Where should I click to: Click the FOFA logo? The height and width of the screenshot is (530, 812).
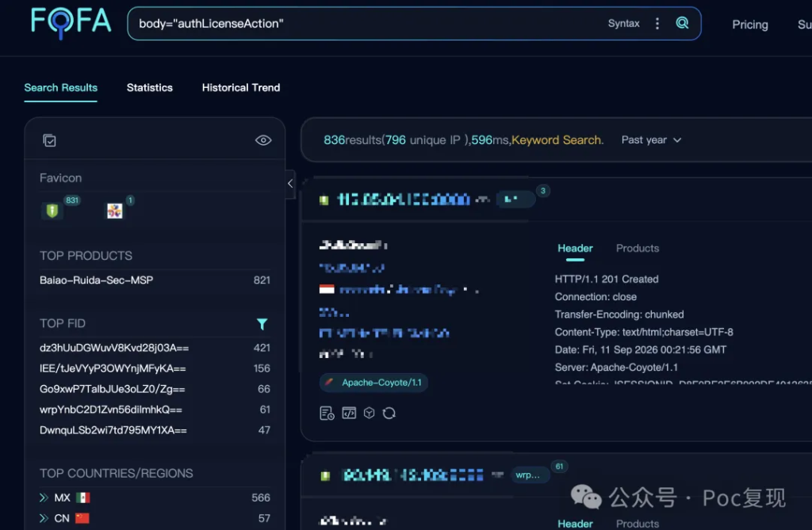tap(71, 23)
